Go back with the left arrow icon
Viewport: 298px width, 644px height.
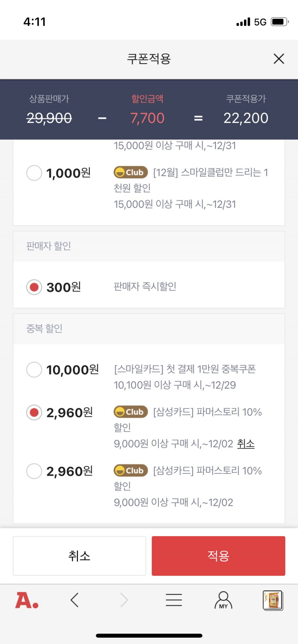pyautogui.click(x=74, y=600)
